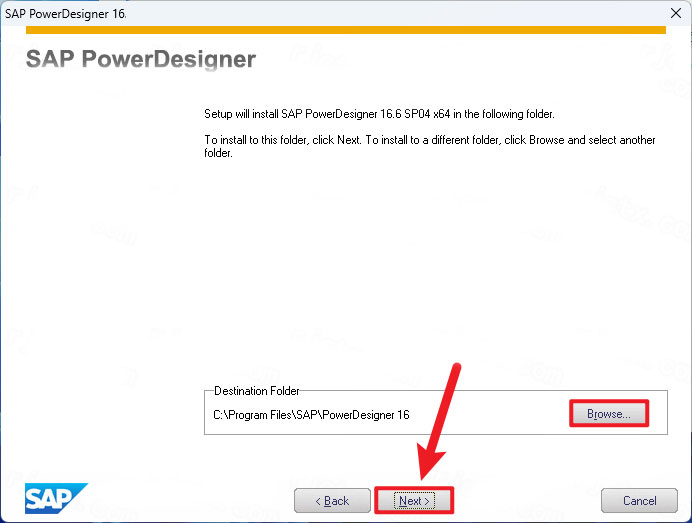
Task: Click the 'SAP PowerDesigner' heading text
Action: (141, 59)
